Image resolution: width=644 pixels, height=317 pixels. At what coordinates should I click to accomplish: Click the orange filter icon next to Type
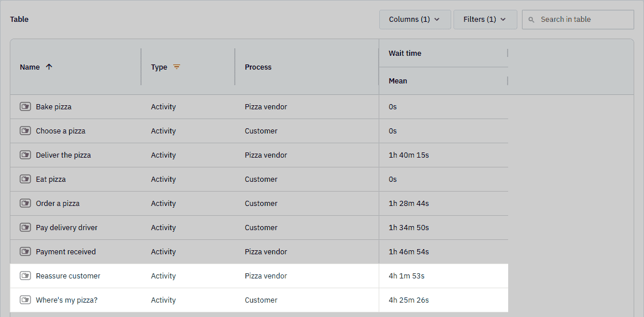click(x=177, y=67)
